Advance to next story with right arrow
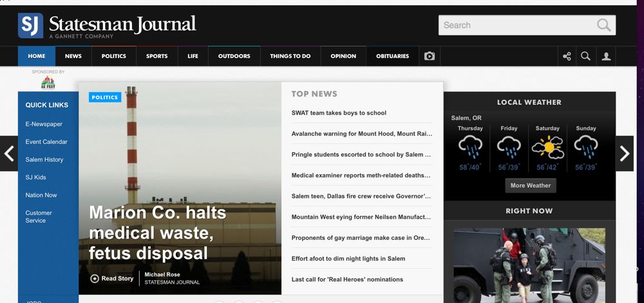Viewport: 644px width, 303px height. pyautogui.click(x=624, y=153)
